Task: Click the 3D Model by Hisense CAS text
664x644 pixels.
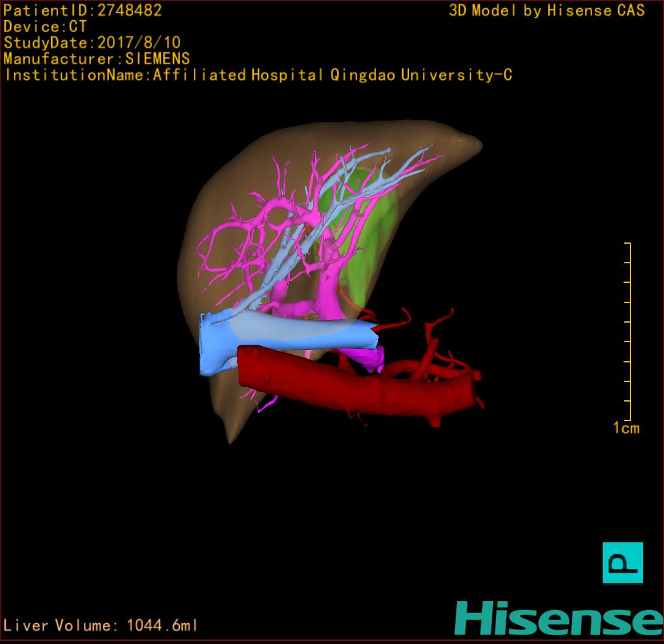Action: point(547,11)
